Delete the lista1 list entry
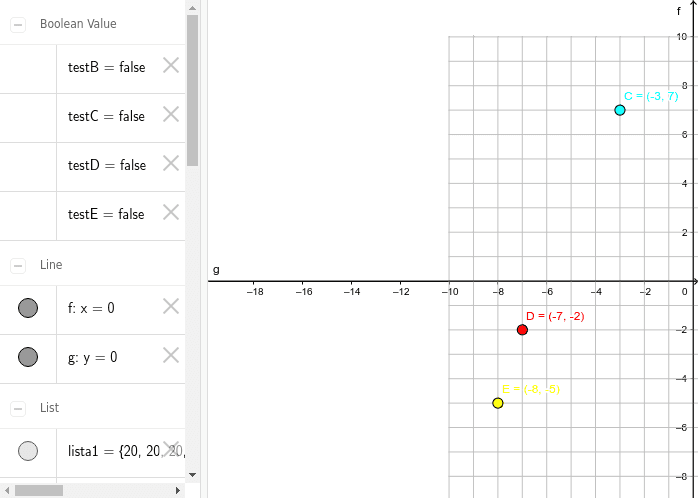The width and height of the screenshot is (700, 500). [171, 450]
